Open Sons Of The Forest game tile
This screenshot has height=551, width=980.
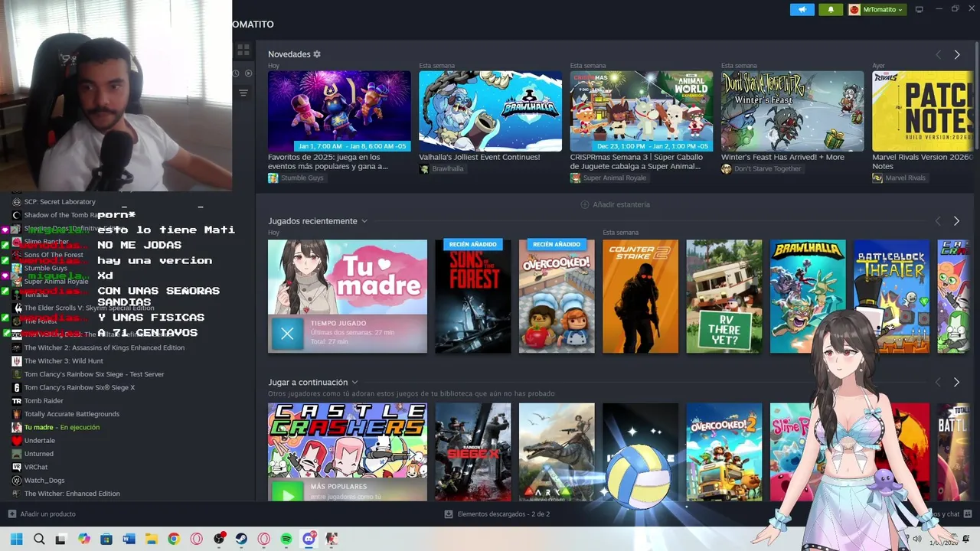[x=473, y=296]
